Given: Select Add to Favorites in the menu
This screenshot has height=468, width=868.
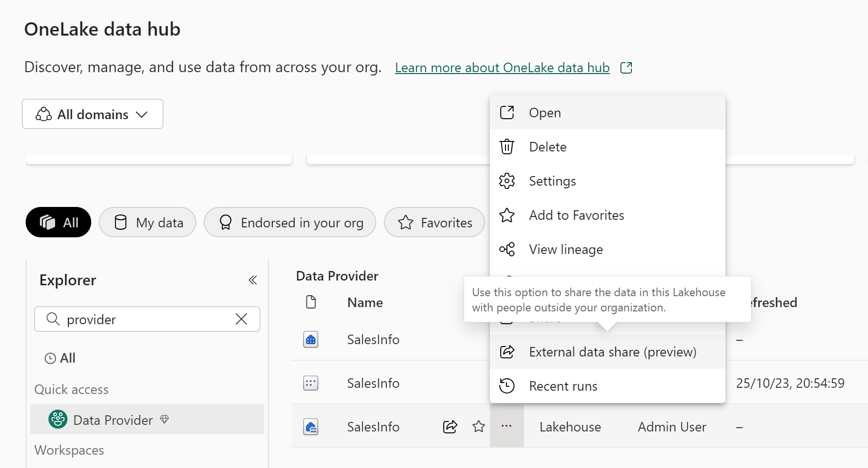Looking at the screenshot, I should (x=608, y=215).
